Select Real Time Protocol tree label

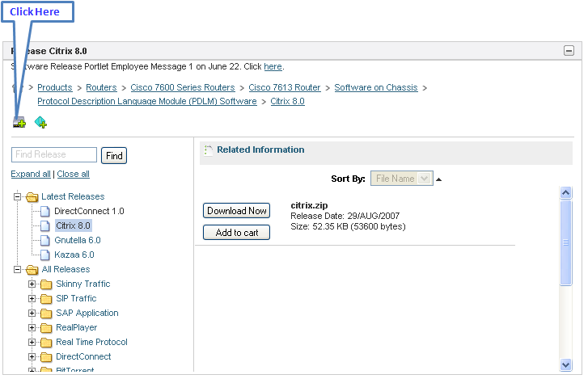click(x=91, y=343)
